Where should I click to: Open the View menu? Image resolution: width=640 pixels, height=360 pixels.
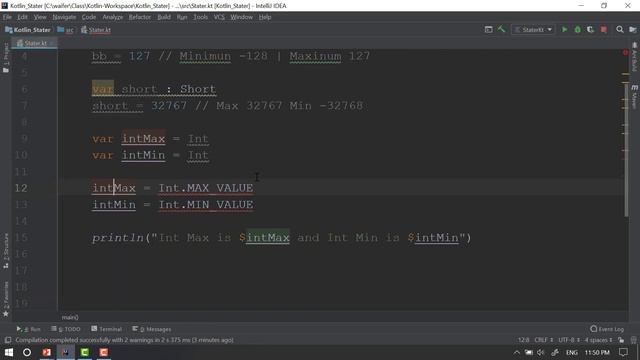coord(40,17)
